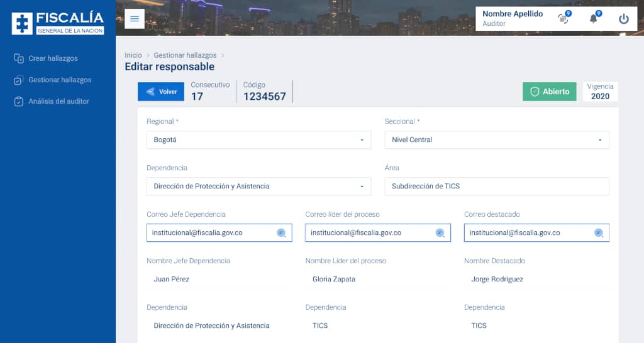Click search icon in Correo destacado field
Viewport: 644px width, 343px height.
(x=599, y=233)
